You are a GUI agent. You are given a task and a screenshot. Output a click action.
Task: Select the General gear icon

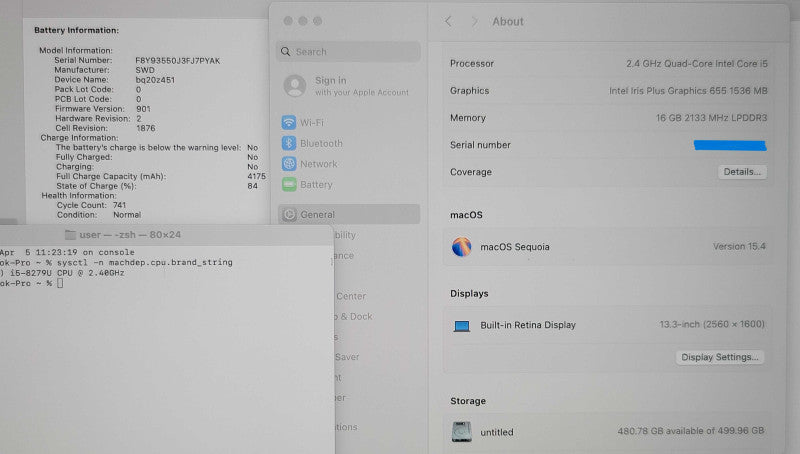tap(289, 215)
